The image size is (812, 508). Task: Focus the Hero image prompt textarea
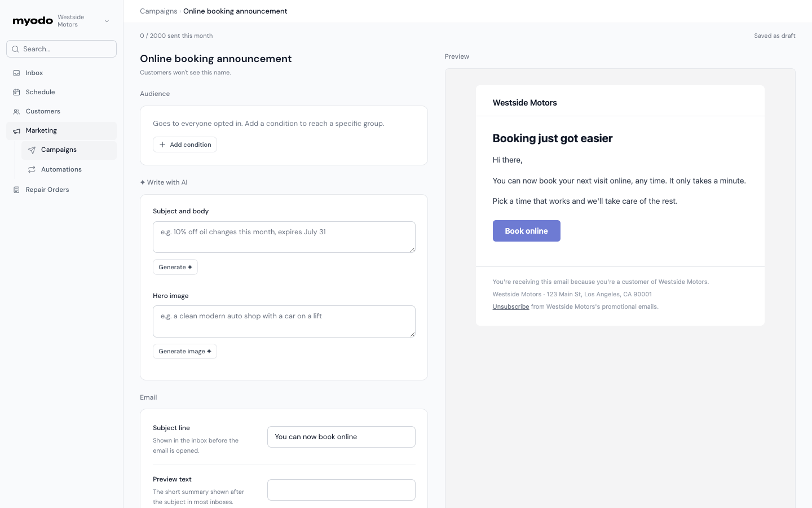coord(284,321)
